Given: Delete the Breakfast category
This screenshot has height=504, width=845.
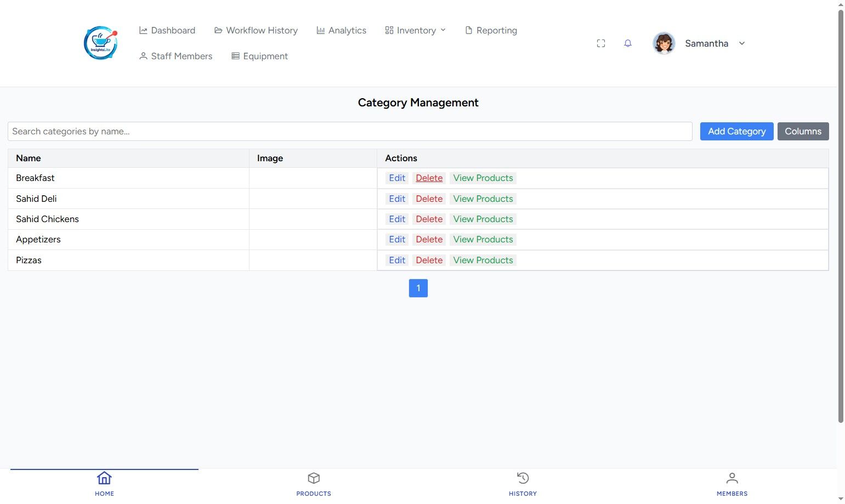Looking at the screenshot, I should [429, 178].
